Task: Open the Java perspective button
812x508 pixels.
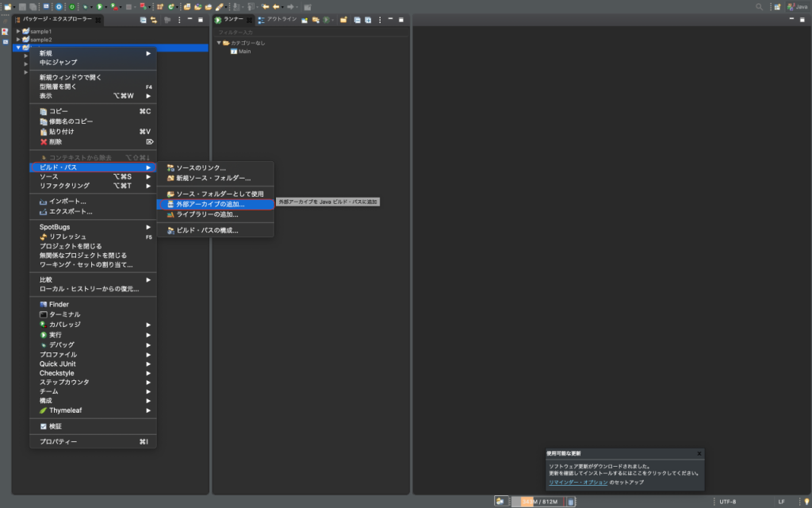Action: (796, 6)
